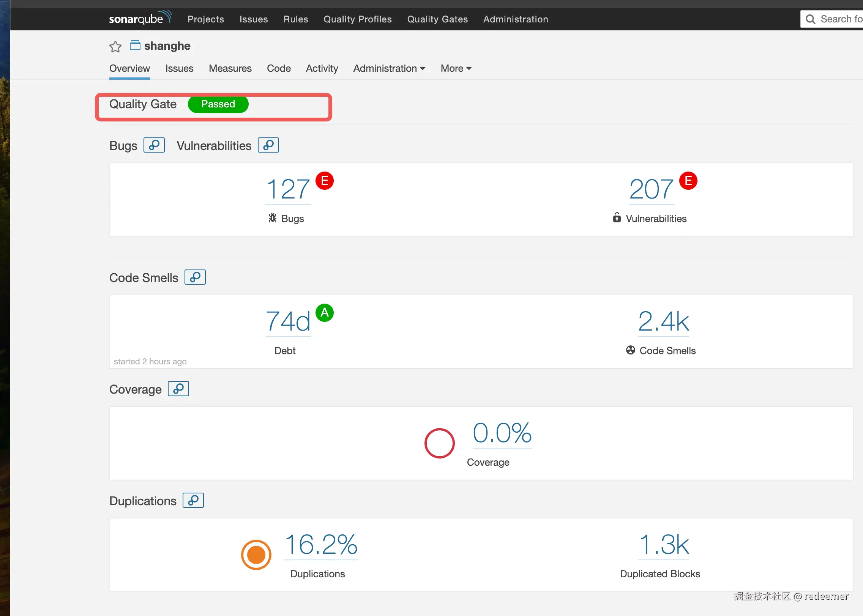Screen dimensions: 863x616
Task: Open the 127 bugs count link
Action: pos(288,189)
